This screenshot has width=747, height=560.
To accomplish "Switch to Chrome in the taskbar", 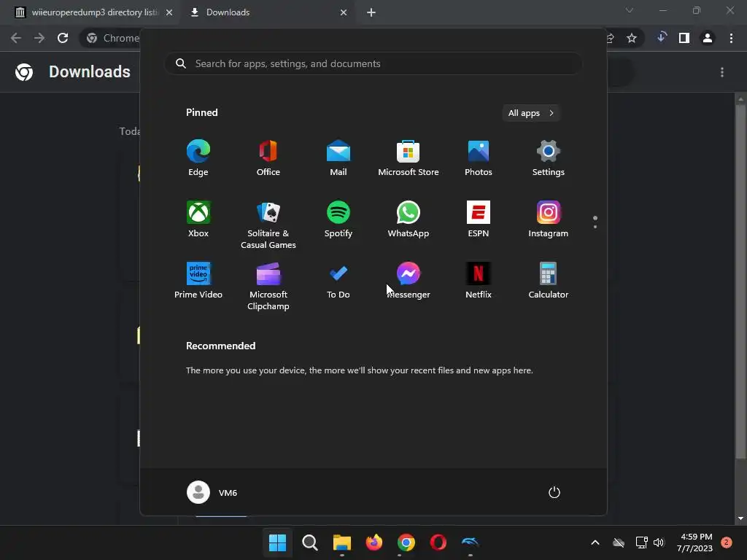I will click(406, 542).
